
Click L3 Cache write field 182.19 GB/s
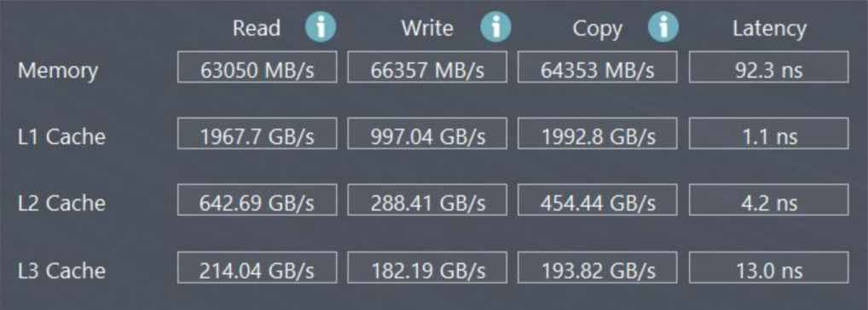coord(427,267)
